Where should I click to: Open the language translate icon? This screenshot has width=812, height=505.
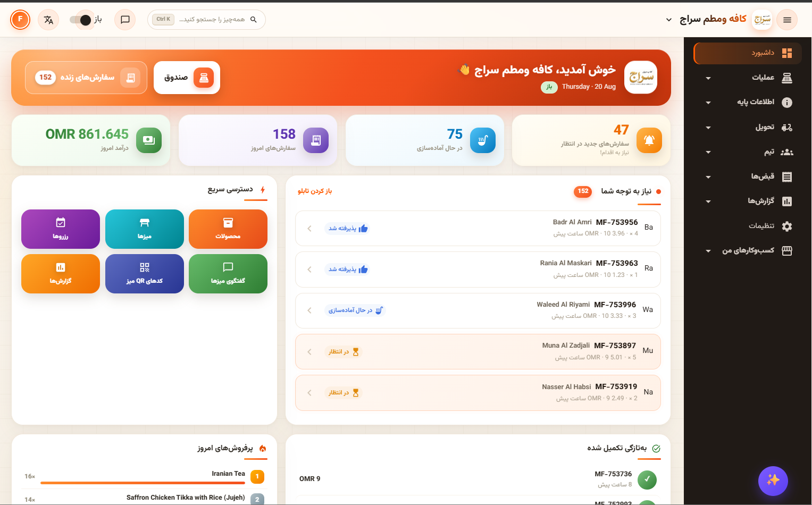[x=48, y=20]
